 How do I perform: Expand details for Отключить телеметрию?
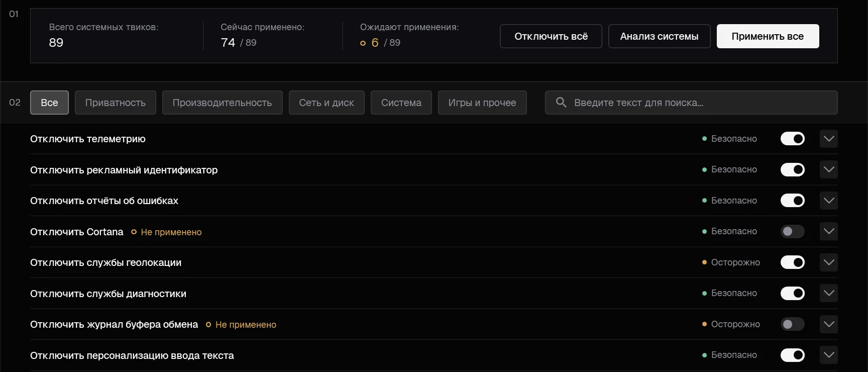tap(829, 139)
